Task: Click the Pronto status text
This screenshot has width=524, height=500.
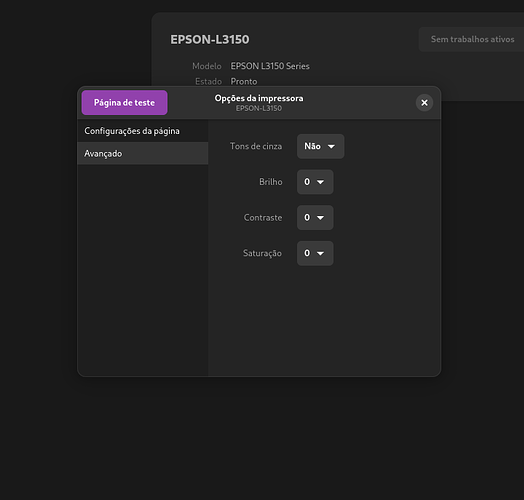Action: pos(244,82)
